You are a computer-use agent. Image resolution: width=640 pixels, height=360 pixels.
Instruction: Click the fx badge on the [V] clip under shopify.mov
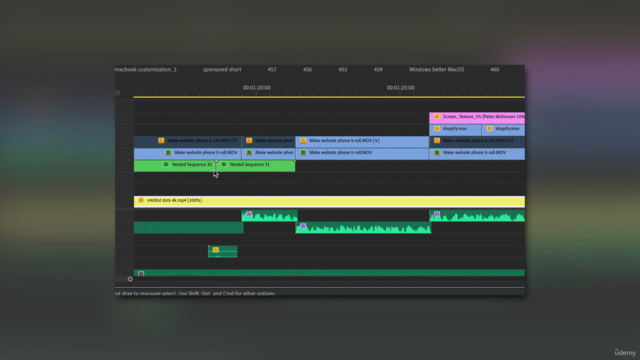(x=437, y=140)
